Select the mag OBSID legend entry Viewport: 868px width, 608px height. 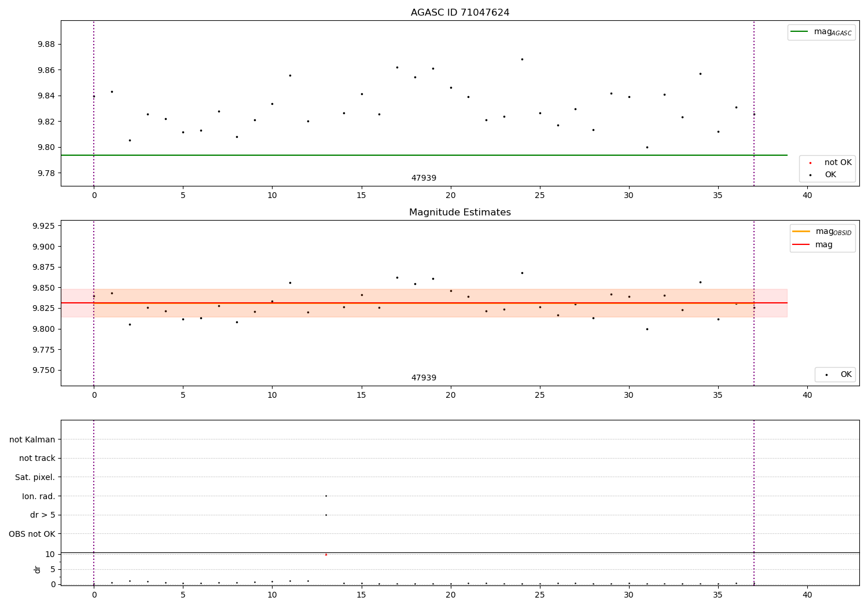(822, 232)
